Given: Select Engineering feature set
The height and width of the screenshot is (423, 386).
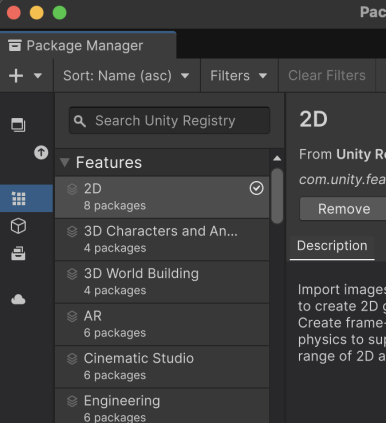Looking at the screenshot, I should (x=162, y=406).
